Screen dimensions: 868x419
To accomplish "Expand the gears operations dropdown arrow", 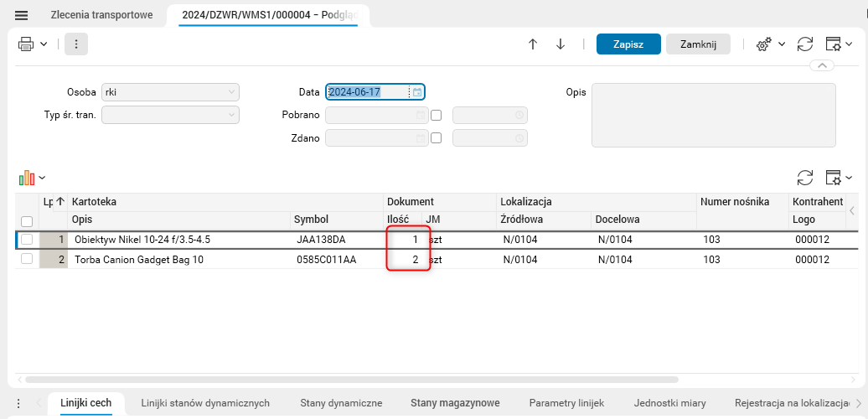I will click(x=782, y=44).
